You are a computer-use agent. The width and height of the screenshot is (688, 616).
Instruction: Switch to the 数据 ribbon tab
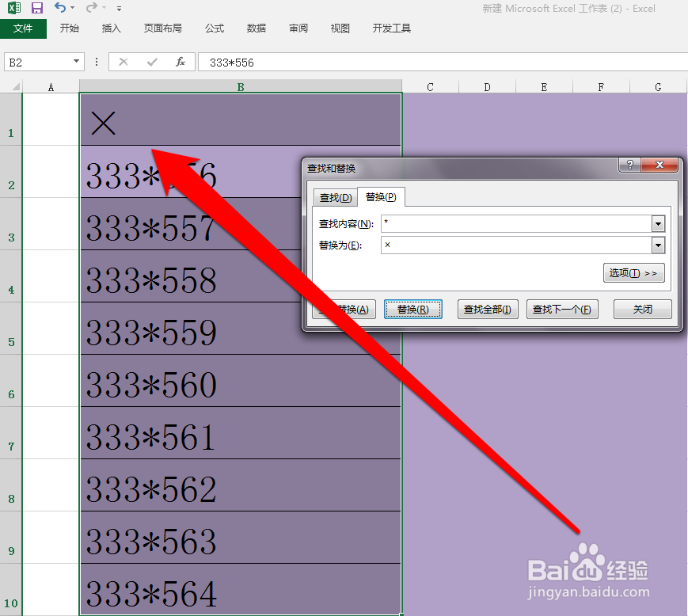tap(257, 29)
